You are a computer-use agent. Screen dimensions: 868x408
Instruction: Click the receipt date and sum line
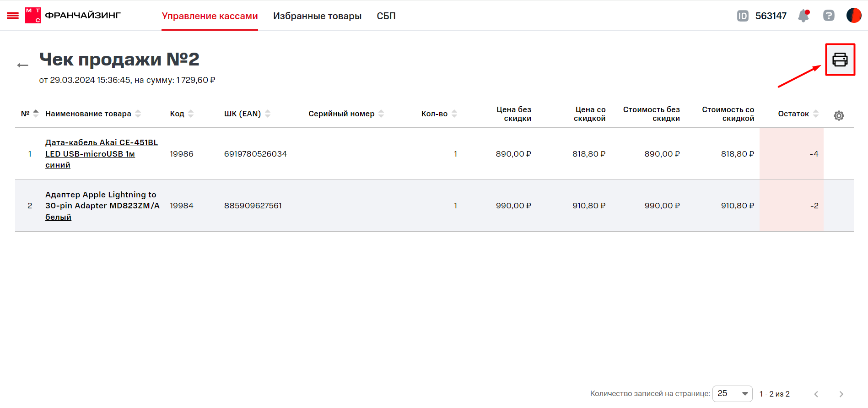[127, 80]
